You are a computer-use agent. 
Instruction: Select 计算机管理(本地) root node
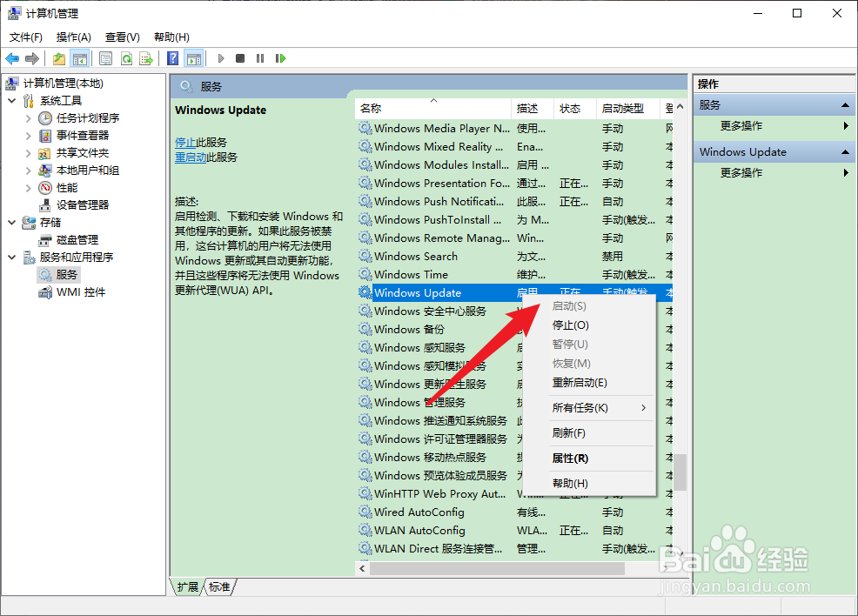(x=63, y=84)
